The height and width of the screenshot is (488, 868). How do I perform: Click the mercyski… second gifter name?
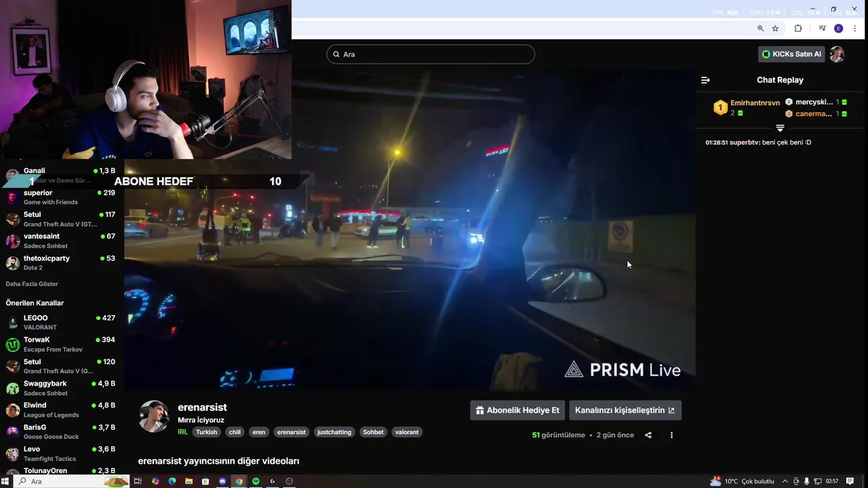(x=814, y=102)
